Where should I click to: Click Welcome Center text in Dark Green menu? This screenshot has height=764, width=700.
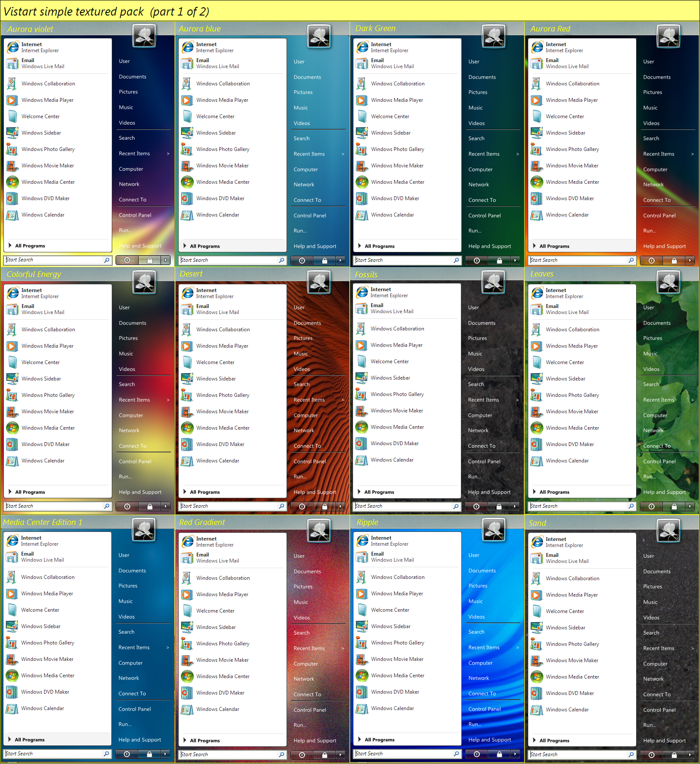point(390,116)
